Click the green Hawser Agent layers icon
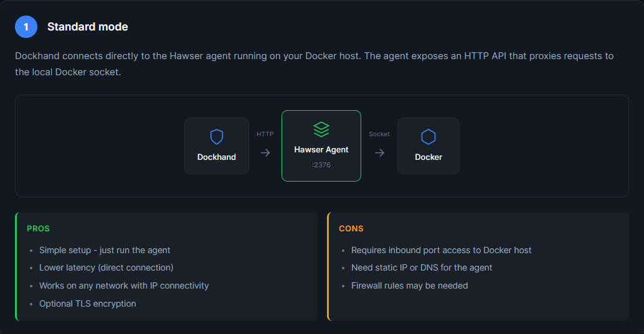Viewport: 644px width, 334px height. tap(321, 129)
